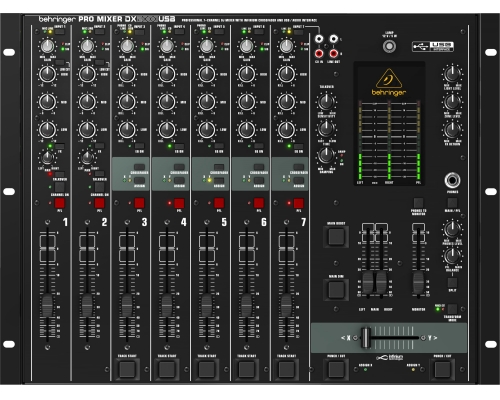Click the Talkover Time knob

(x=326, y=128)
